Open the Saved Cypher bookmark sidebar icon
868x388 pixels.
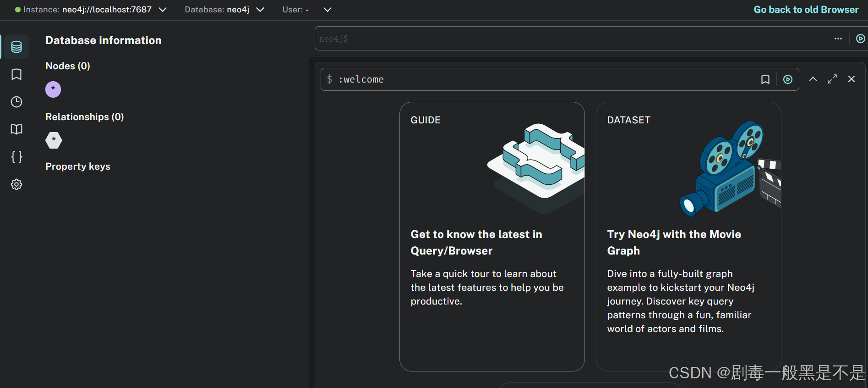pos(16,74)
